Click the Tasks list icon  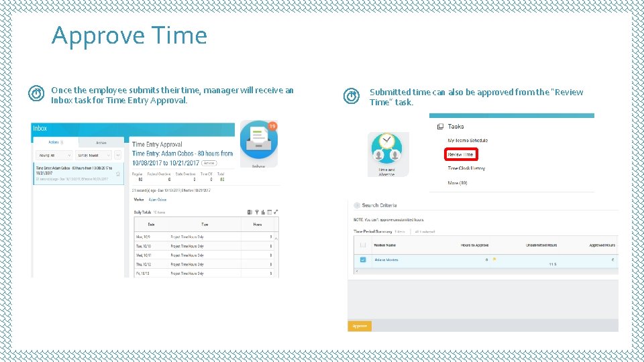click(x=440, y=127)
